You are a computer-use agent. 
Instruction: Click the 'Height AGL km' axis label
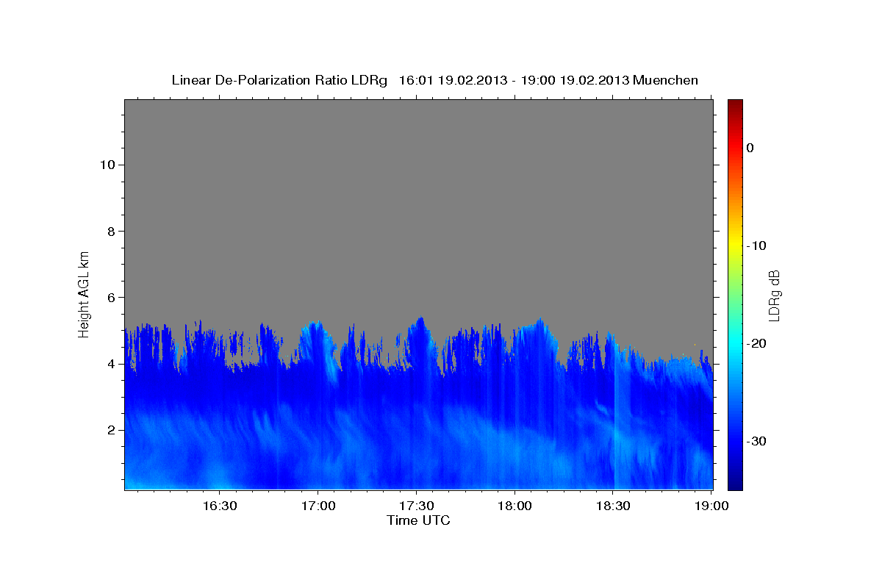pyautogui.click(x=85, y=293)
